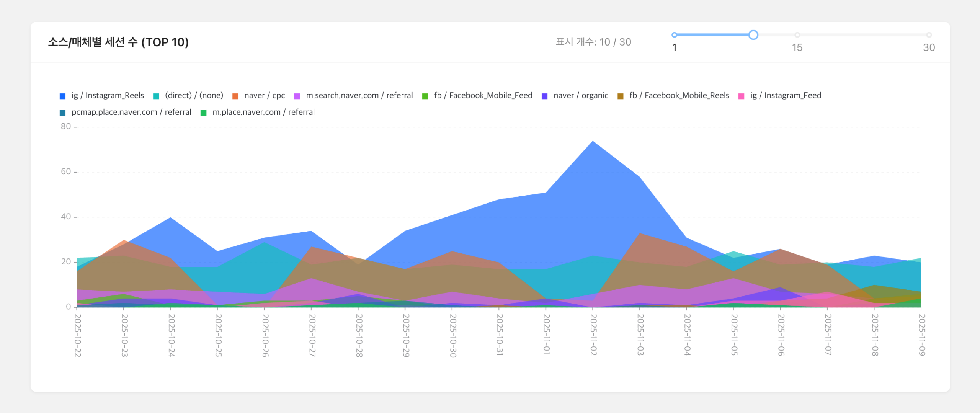
Task: Toggle the ig / Instagram_Feed pink swatch
Action: pos(742,96)
